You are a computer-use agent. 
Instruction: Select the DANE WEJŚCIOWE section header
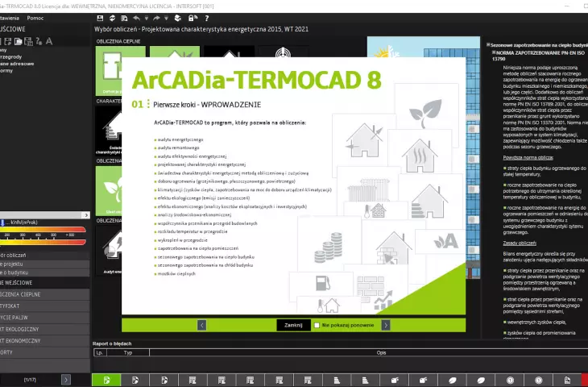44,283
